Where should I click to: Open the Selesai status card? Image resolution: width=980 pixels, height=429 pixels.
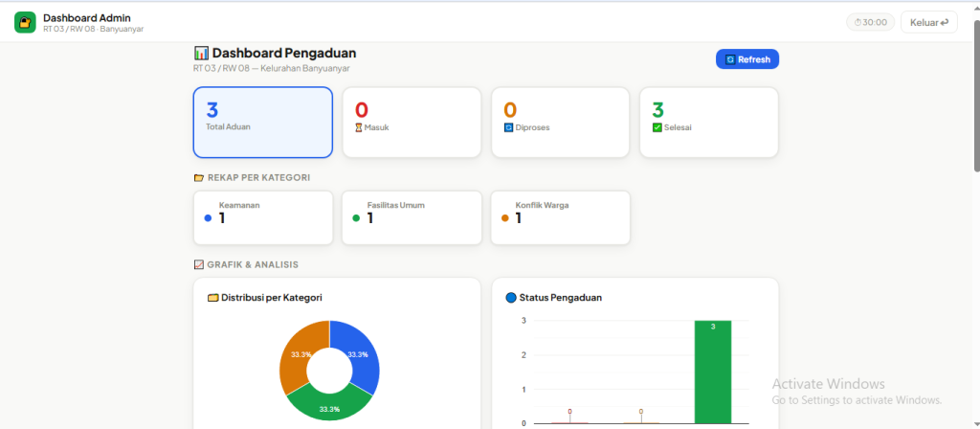pos(708,122)
